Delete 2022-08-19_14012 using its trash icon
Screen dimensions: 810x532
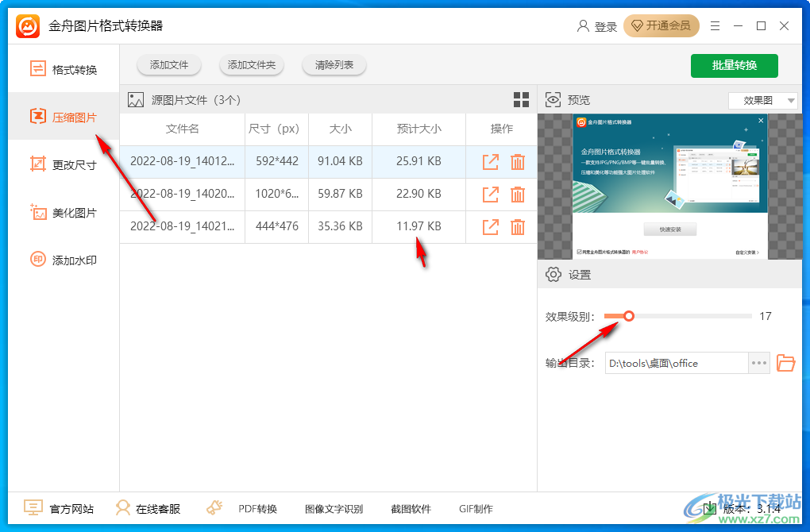click(x=517, y=161)
